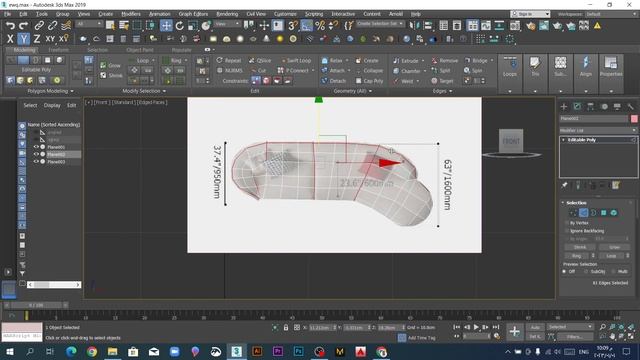Viewport: 640px width, 360px height.
Task: Expand the Polygon Modeling panel arrow
Action: (x=72, y=91)
